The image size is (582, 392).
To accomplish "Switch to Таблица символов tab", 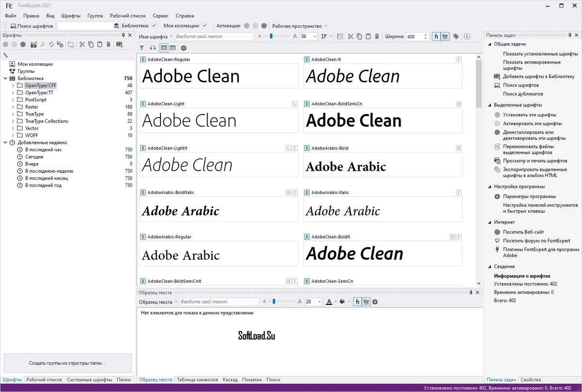I will click(x=197, y=380).
